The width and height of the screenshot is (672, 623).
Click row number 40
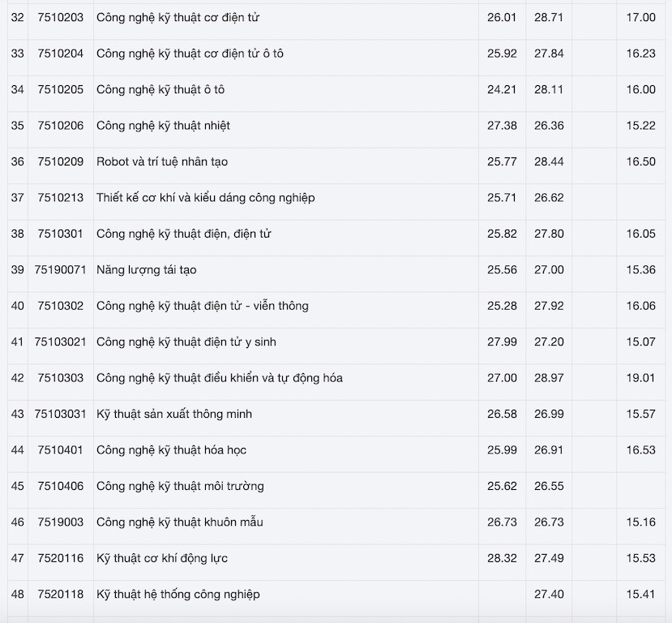[x=18, y=306]
